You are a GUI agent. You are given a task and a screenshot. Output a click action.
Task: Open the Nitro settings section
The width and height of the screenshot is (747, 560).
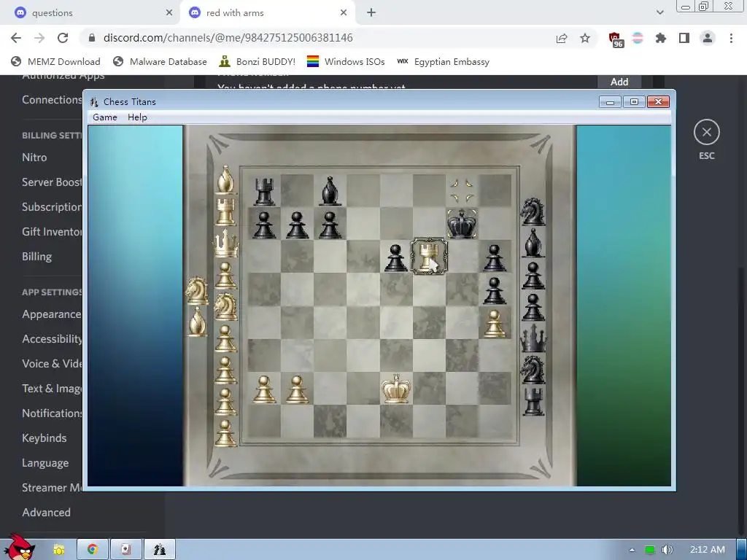[x=34, y=157]
